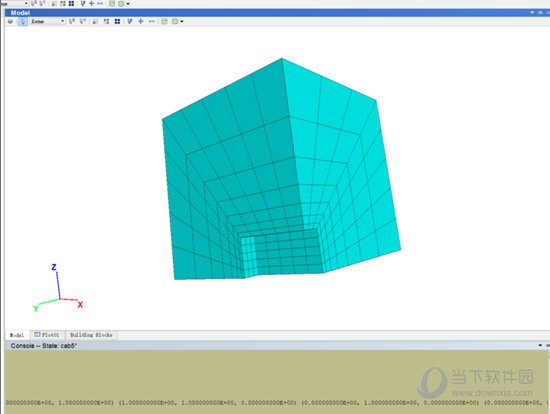Open the dropdown arrow ending the top main toolbar
Screen dimensions: 550x414
pyautogui.click(x=128, y=4)
